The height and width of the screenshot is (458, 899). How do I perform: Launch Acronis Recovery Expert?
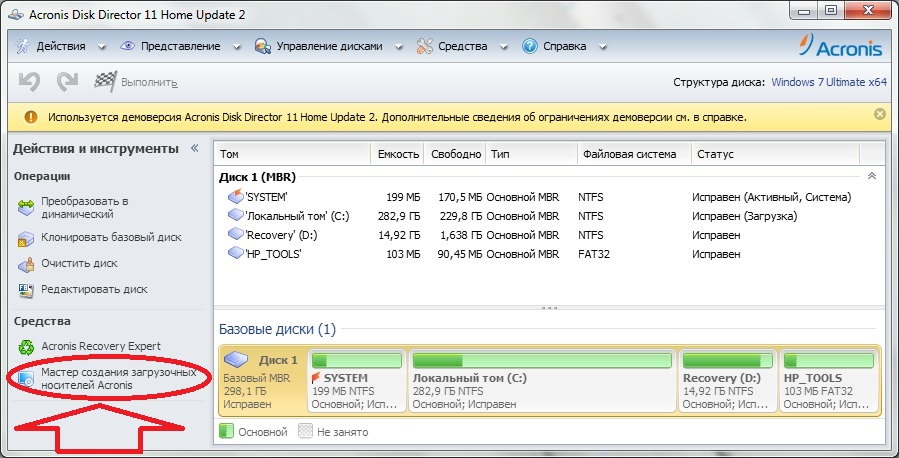click(101, 346)
